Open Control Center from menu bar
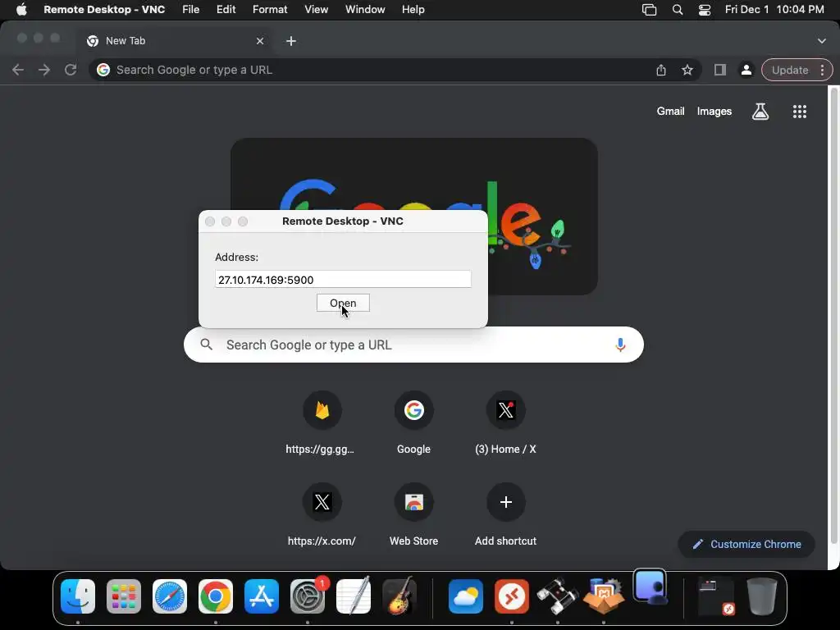 705,10
